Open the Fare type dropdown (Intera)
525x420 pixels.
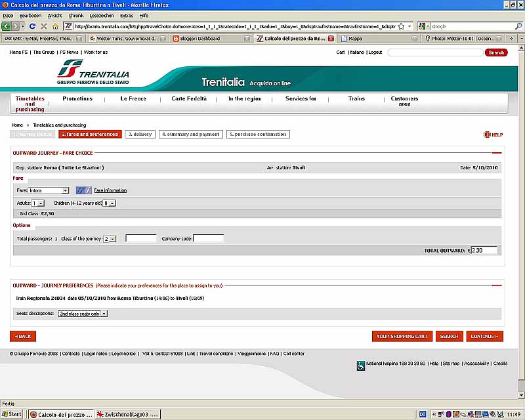click(x=48, y=190)
